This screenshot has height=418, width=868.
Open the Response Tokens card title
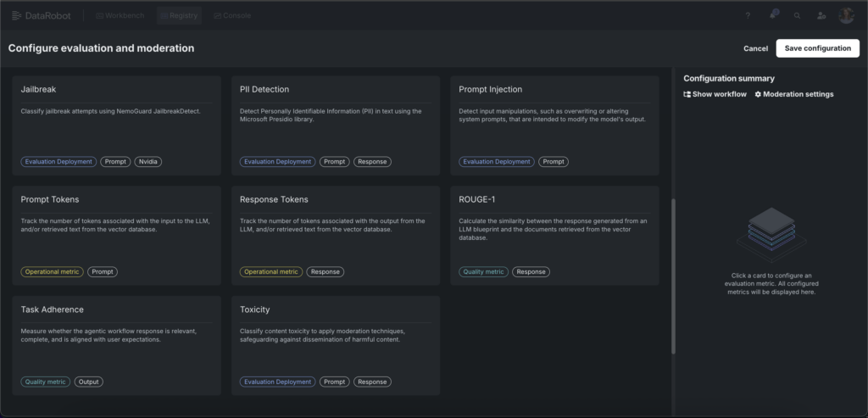click(274, 199)
